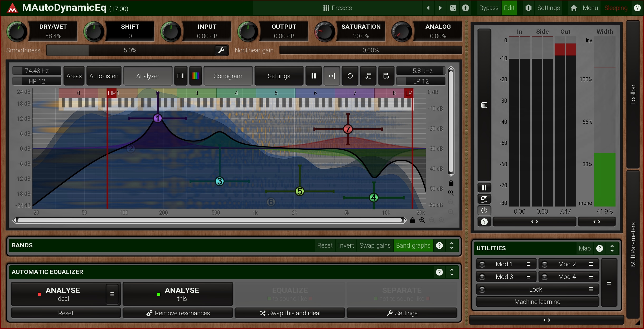Open the Presets menu

point(337,8)
